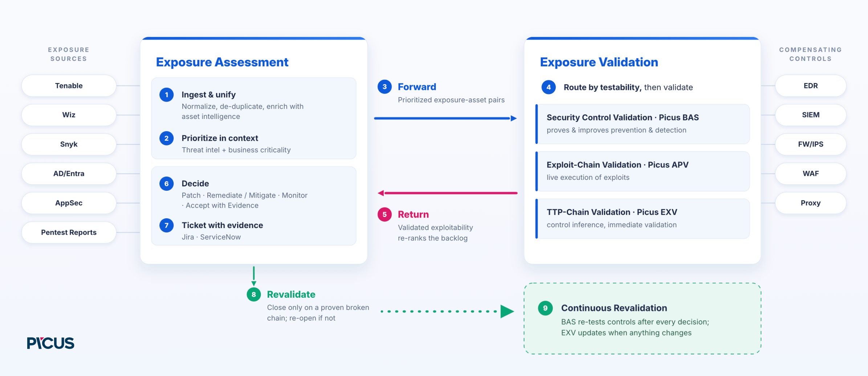
Task: Click 'Threat intel + business criticality' text
Action: pyautogui.click(x=236, y=150)
